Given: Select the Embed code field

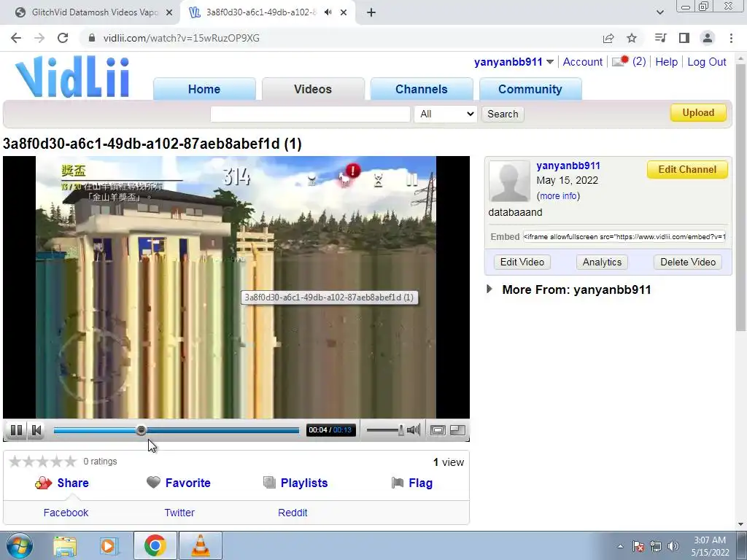Looking at the screenshot, I should (x=624, y=237).
